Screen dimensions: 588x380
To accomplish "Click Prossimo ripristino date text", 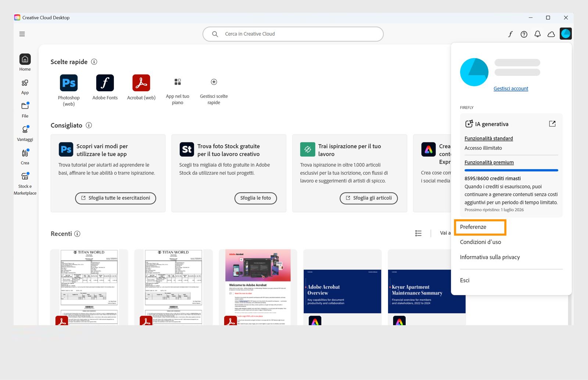I will pyautogui.click(x=494, y=210).
